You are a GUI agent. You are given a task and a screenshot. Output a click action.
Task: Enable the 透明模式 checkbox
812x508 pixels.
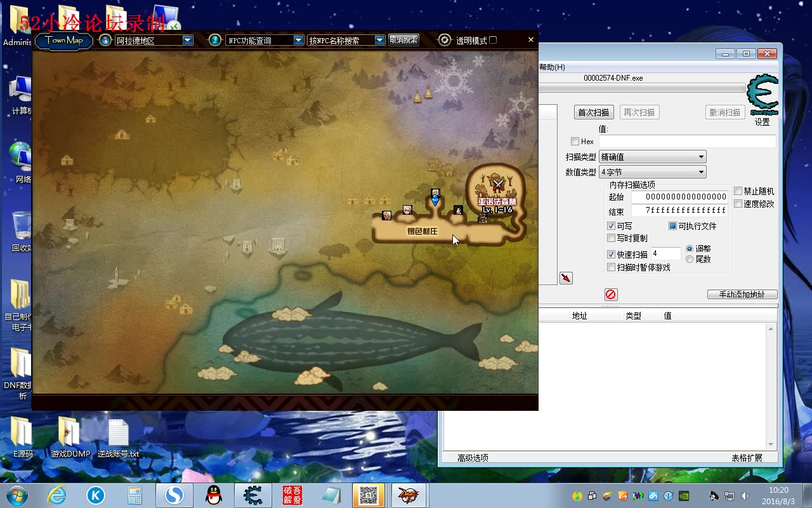coord(493,40)
